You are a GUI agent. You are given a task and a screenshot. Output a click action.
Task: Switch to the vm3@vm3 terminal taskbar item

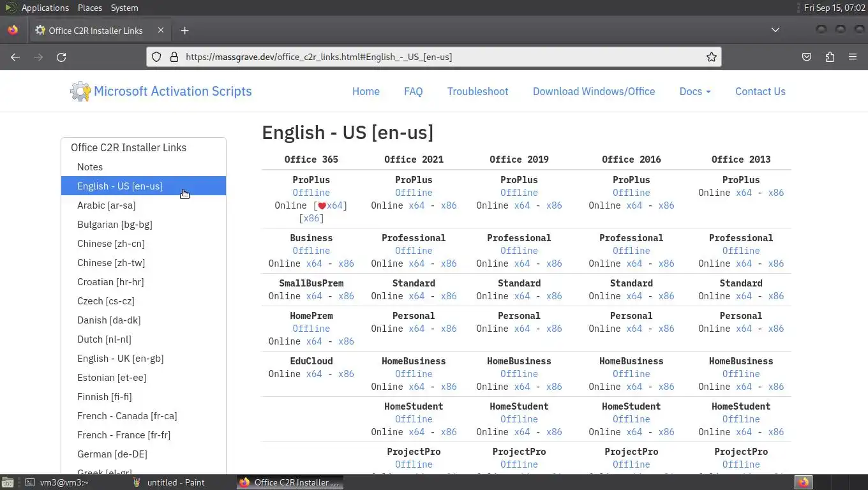[x=57, y=482]
